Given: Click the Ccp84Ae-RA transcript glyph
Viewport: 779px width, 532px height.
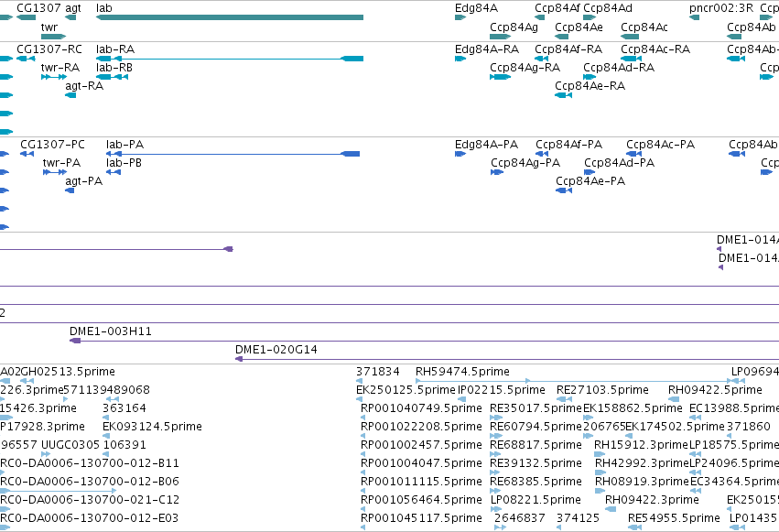Looking at the screenshot, I should pos(563,95).
